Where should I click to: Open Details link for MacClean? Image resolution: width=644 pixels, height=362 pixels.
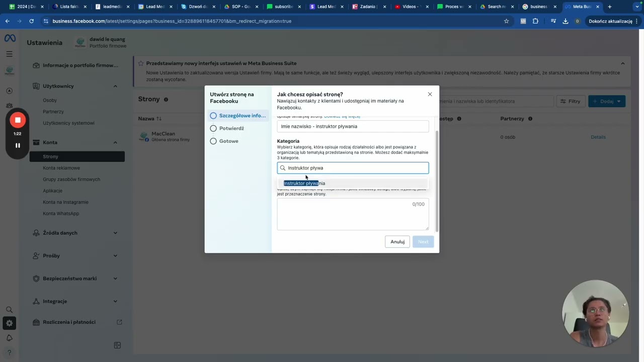pos(598,137)
